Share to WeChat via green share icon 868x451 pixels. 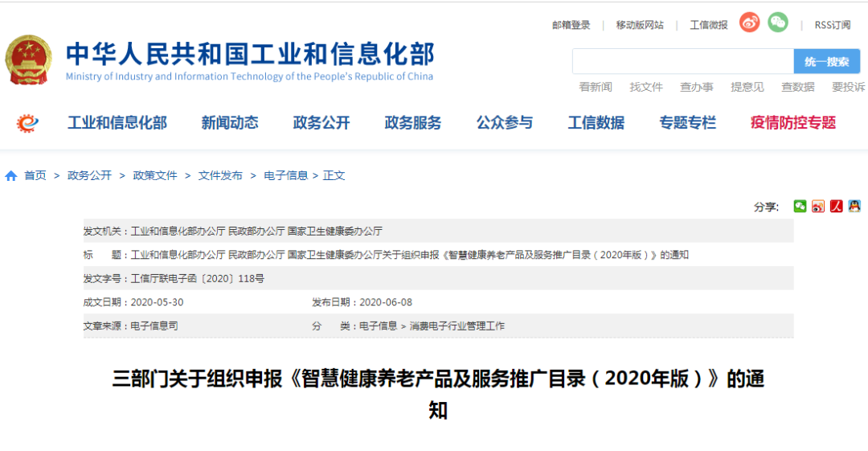click(x=800, y=206)
